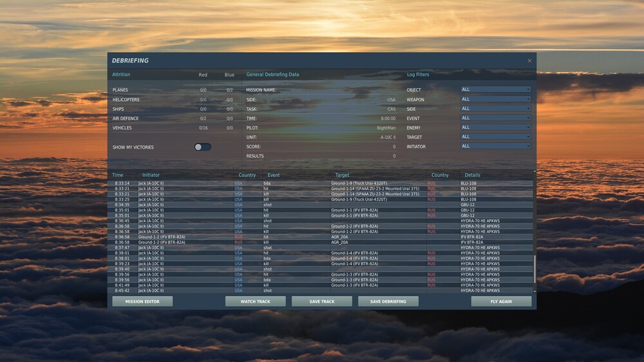
Task: Sort log by Time column header
Action: coord(118,175)
